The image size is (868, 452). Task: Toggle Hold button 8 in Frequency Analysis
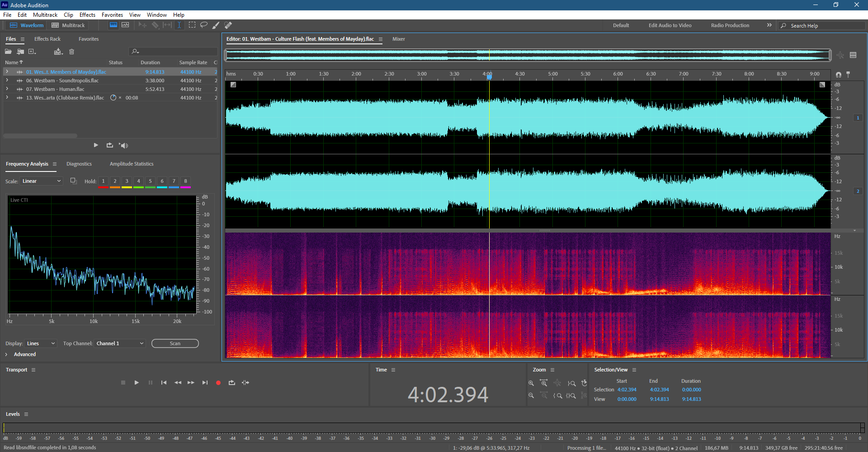coord(185,181)
